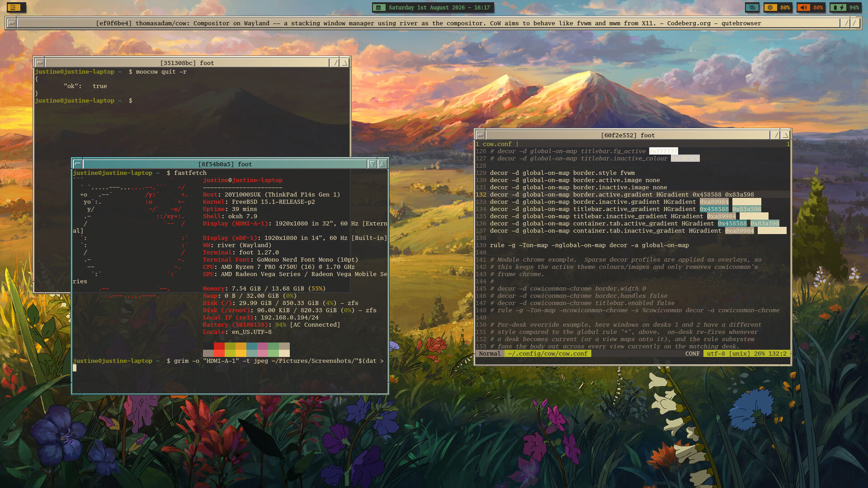Open the layout switcher icon in the panel
The image size is (868, 488).
point(14,7)
